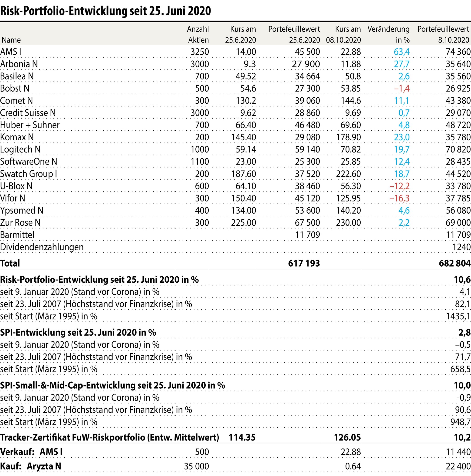Select AMS I percentage change 63,4

tap(402, 52)
